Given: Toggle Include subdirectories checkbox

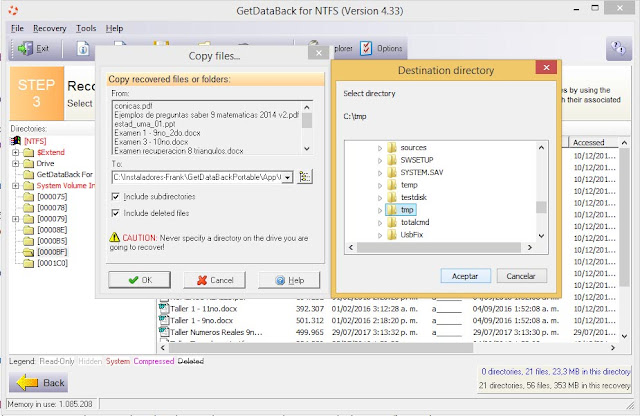Looking at the screenshot, I should point(116,196).
